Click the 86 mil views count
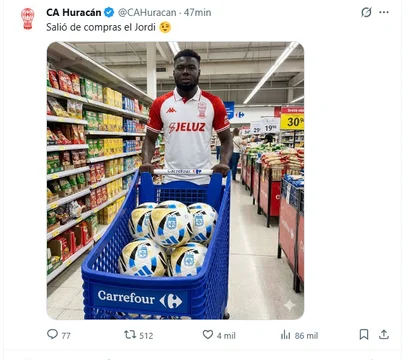The height and width of the screenshot is (360, 412). pyautogui.click(x=306, y=336)
